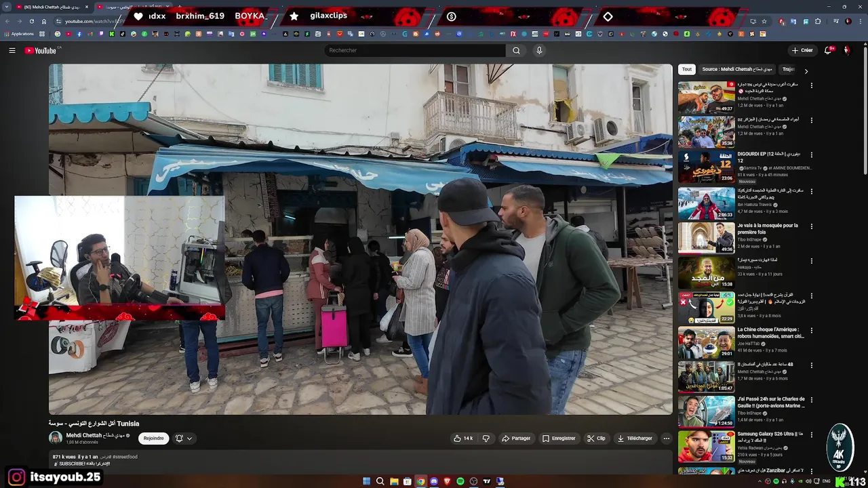This screenshot has width=868, height=488.
Task: Dislike the video with thumbs down
Action: (x=486, y=439)
